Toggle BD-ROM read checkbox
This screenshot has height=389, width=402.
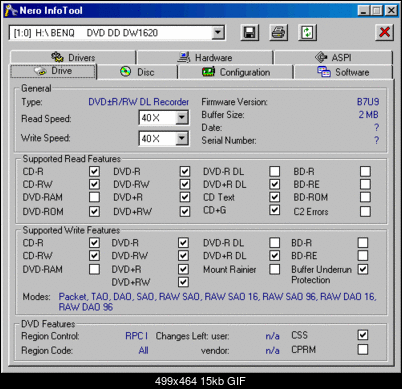point(365,197)
